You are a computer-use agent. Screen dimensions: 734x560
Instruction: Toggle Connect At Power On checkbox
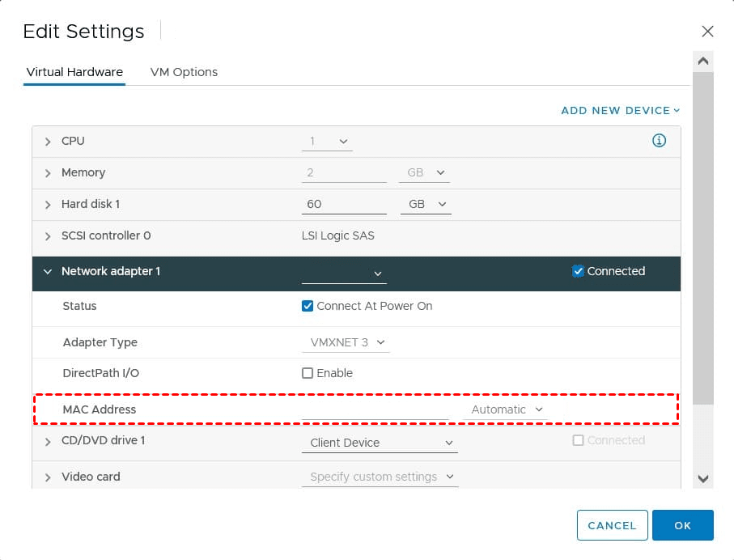pyautogui.click(x=308, y=306)
